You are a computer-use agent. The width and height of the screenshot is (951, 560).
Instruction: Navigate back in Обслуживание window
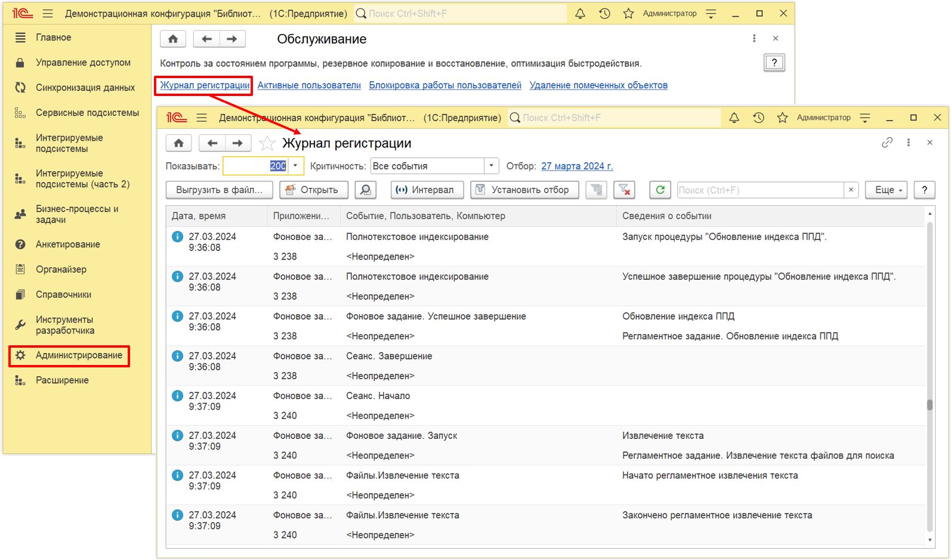(x=206, y=39)
